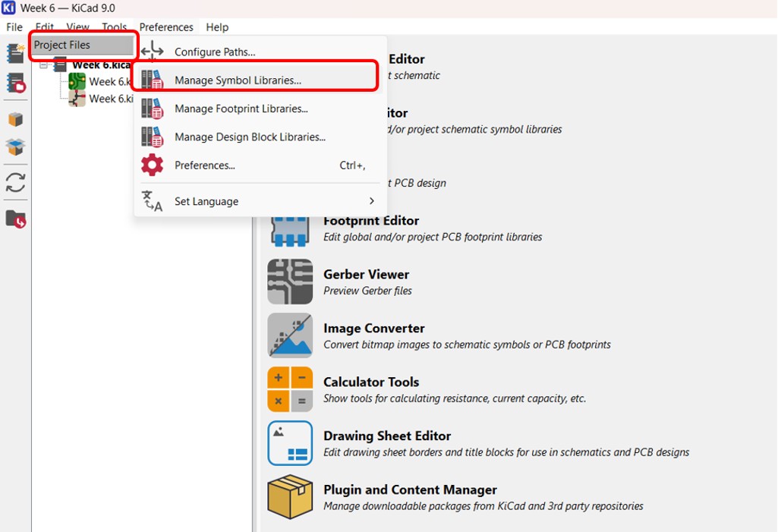Click the Archive project box icon

(x=15, y=119)
